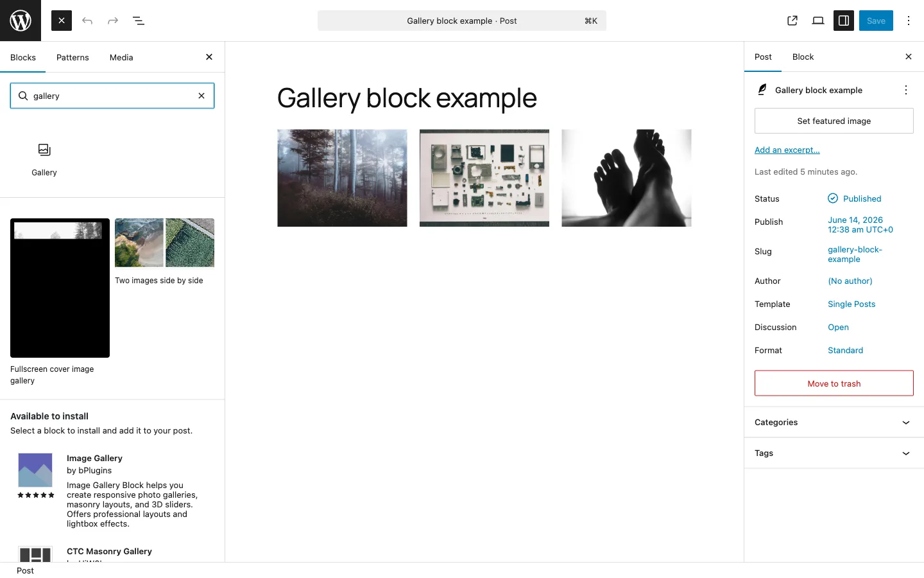Click the WordPress logo to view posts
The image size is (924, 578).
pos(21,21)
